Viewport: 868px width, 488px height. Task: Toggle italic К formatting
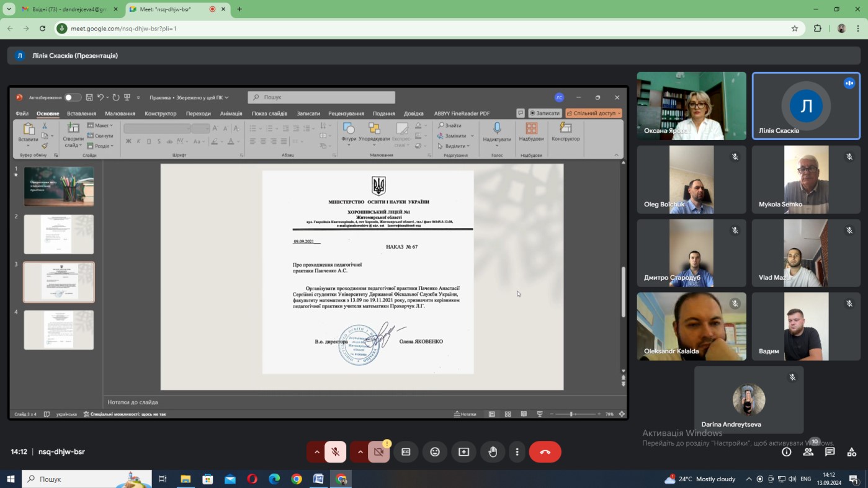click(x=138, y=141)
